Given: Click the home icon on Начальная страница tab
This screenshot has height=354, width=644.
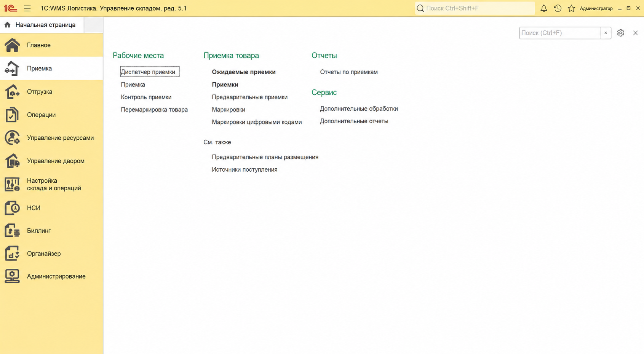Looking at the screenshot, I should 7,25.
